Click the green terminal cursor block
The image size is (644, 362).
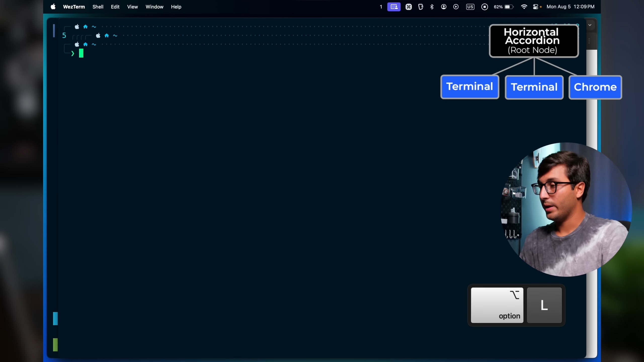tap(81, 53)
